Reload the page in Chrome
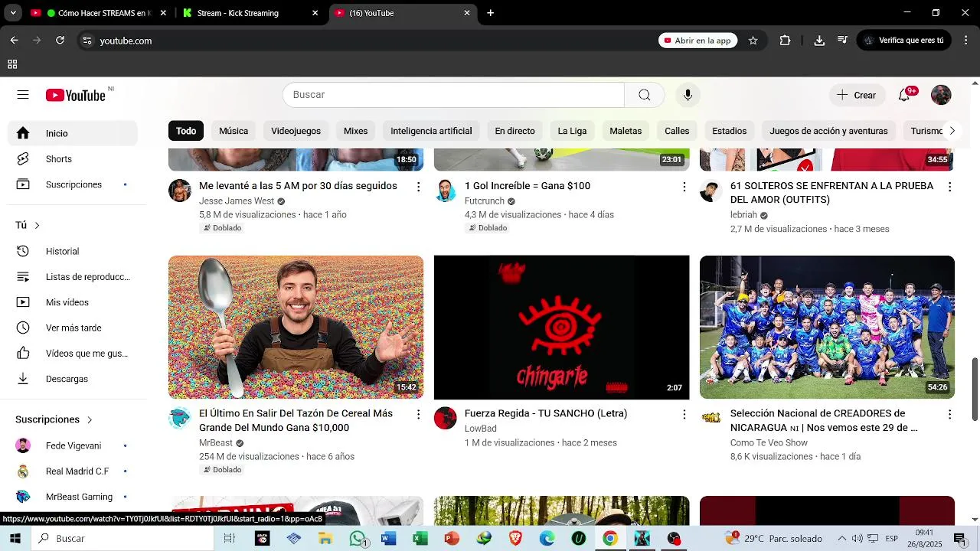This screenshot has height=551, width=980. (60, 41)
